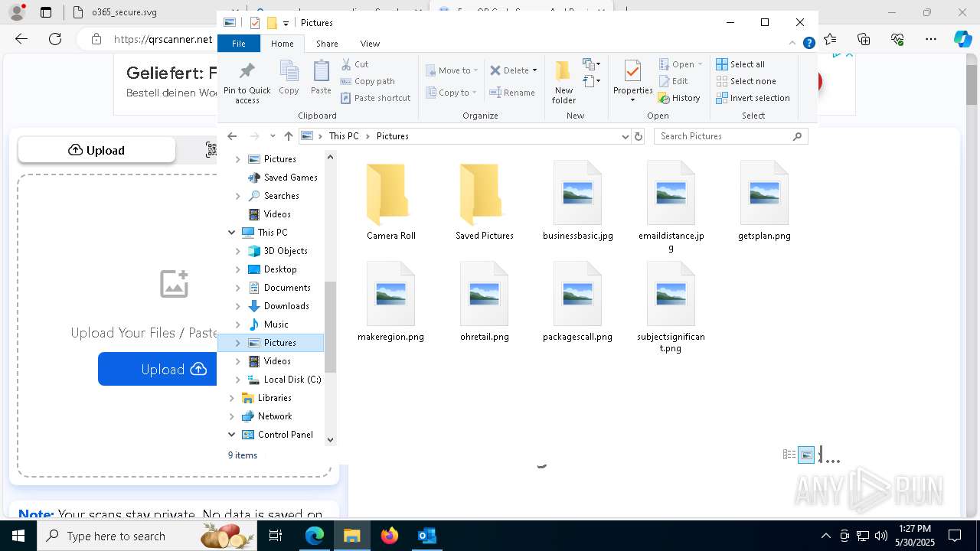Click the Copy ribbon icon
The image size is (980, 551).
tap(289, 78)
